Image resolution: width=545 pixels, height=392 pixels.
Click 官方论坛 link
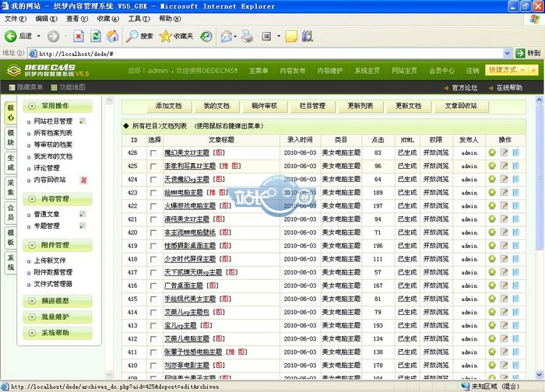click(x=465, y=88)
